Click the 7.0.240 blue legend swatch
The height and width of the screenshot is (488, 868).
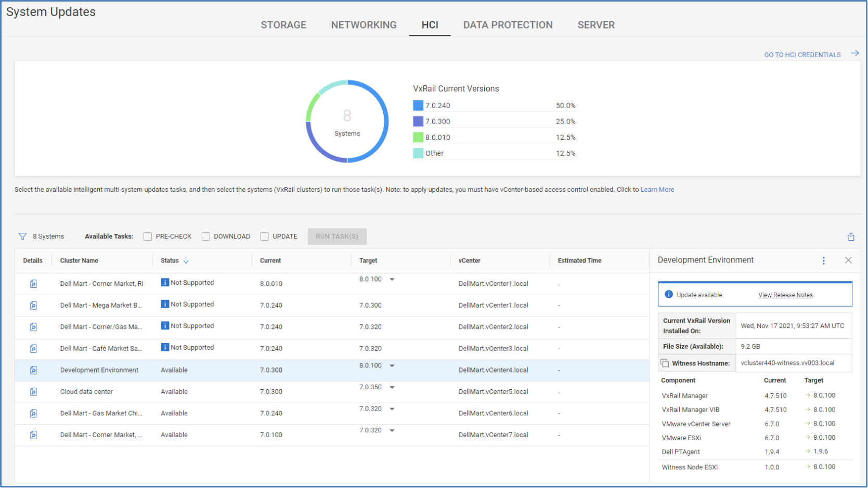pos(418,105)
